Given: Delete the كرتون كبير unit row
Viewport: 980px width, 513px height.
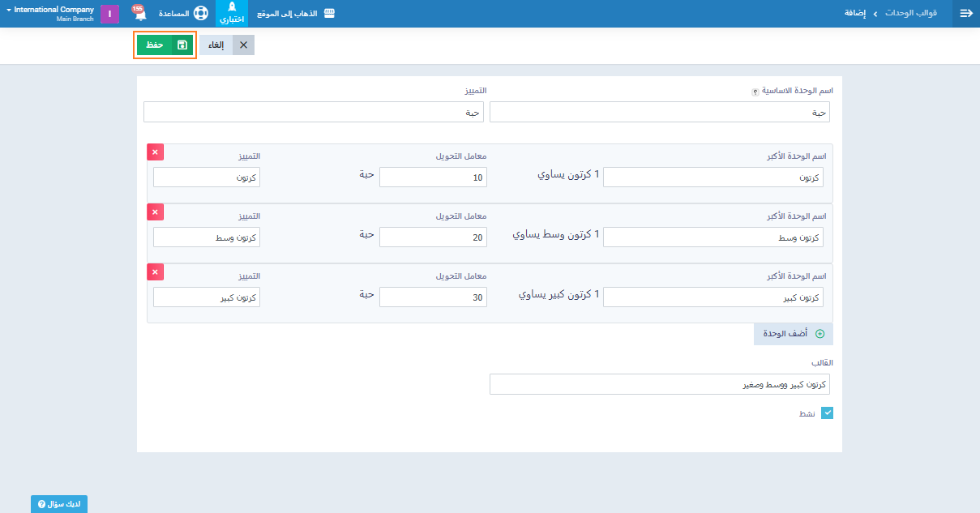Looking at the screenshot, I should pyautogui.click(x=155, y=272).
